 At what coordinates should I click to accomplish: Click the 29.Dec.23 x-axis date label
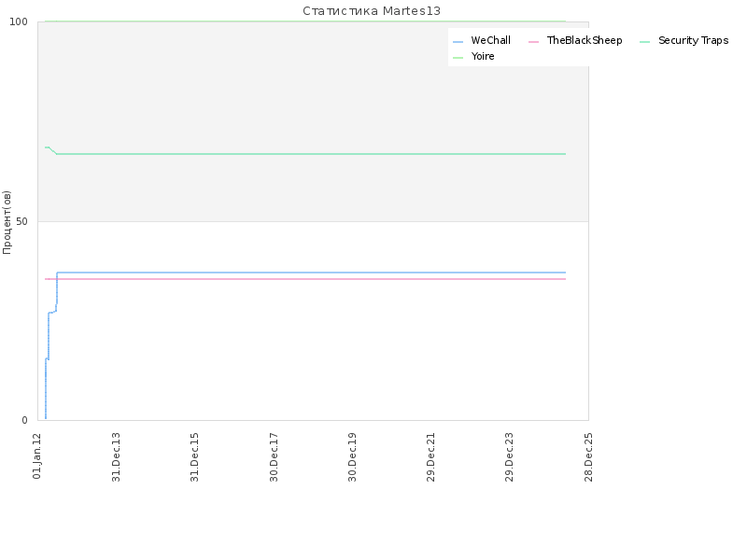point(509,457)
